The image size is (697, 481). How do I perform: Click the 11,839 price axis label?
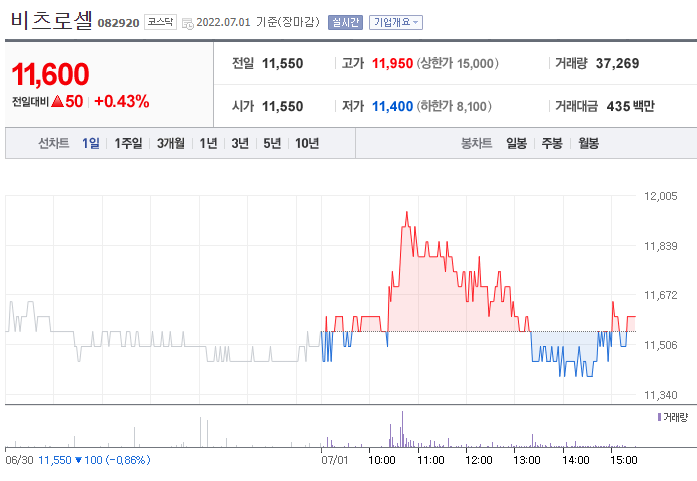[661, 246]
